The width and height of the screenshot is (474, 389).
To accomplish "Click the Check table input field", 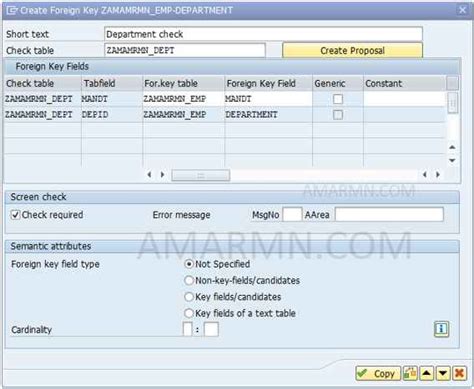I will 185,50.
